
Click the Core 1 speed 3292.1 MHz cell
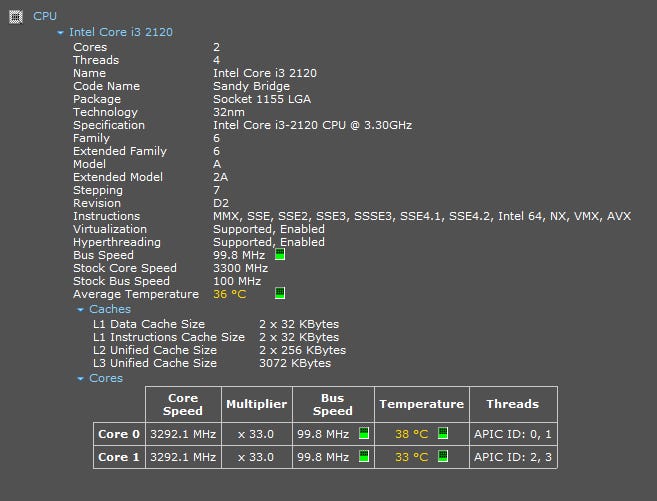183,457
